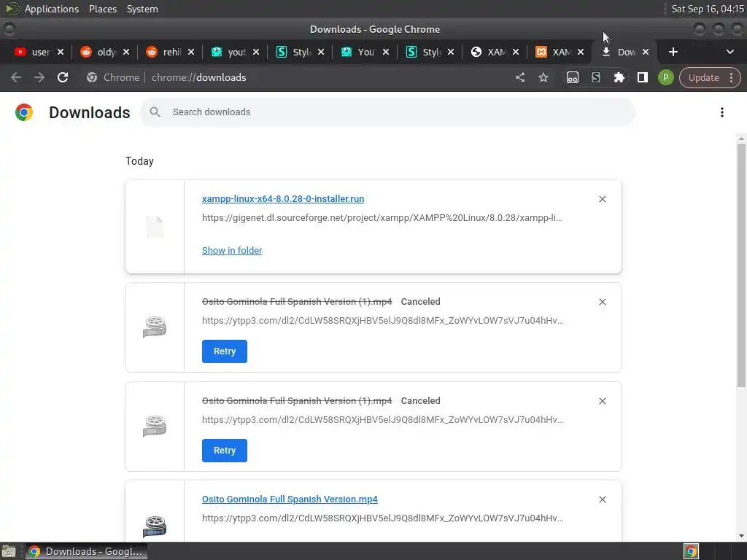Image resolution: width=747 pixels, height=560 pixels.
Task: Click the clock Sat Sep 16, 04:15
Action: tap(708, 9)
